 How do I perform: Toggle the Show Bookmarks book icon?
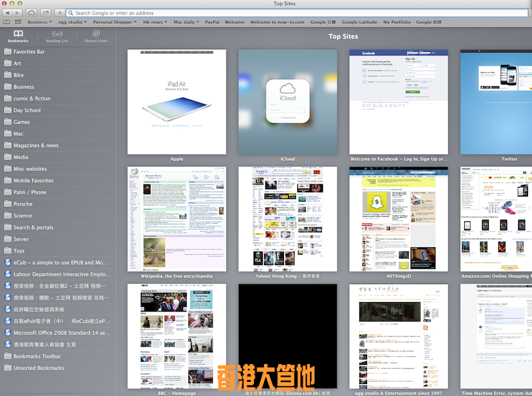(x=6, y=22)
